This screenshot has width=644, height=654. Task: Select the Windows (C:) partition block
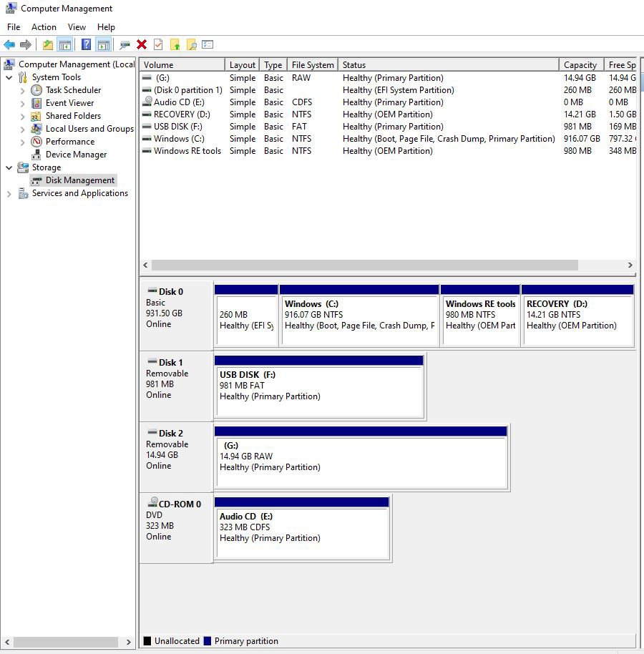click(x=359, y=316)
